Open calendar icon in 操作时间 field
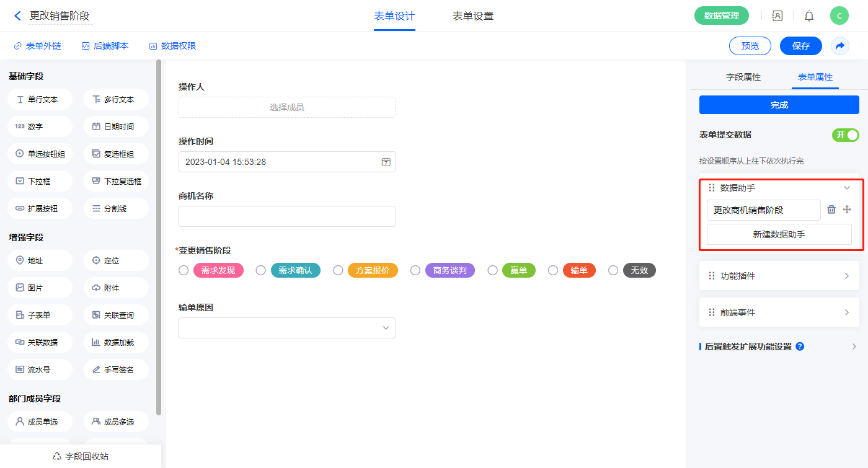The width and height of the screenshot is (868, 468). [x=386, y=162]
